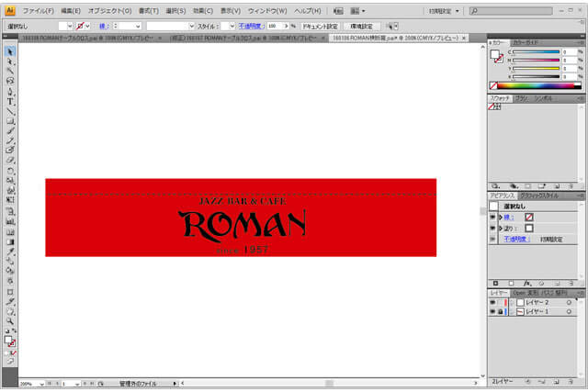Open the Bridge icon in menu bar
588x392 pixels.
[x=338, y=11]
